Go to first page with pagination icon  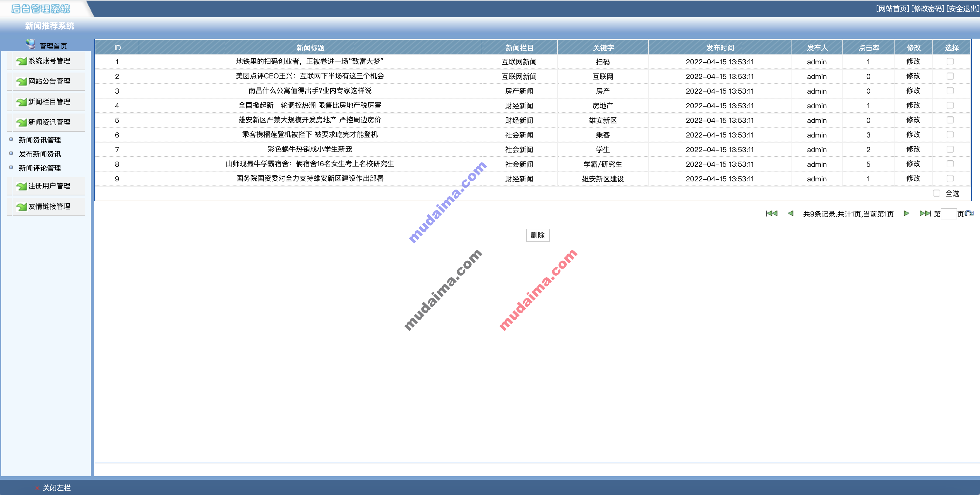coord(772,213)
